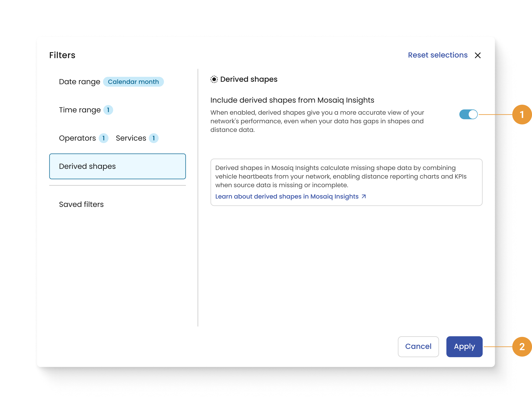Click the Cancel button
Image resolution: width=532 pixels, height=404 pixels.
418,347
